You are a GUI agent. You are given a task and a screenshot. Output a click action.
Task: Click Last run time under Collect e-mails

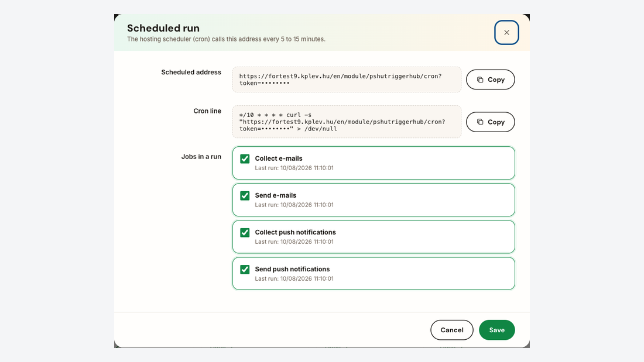pos(294,168)
